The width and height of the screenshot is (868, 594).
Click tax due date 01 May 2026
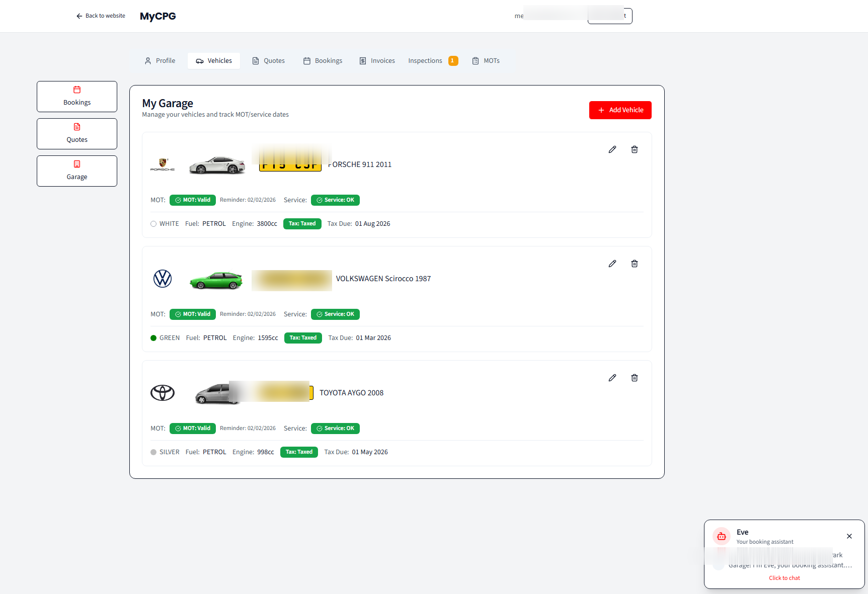coord(370,452)
